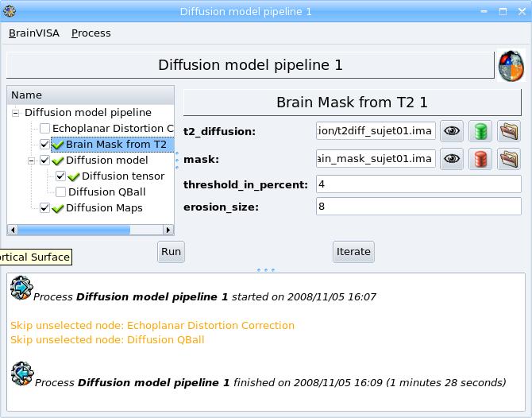Click green checkmark on Diffusion Maps node
532x418 pixels.
click(x=58, y=208)
